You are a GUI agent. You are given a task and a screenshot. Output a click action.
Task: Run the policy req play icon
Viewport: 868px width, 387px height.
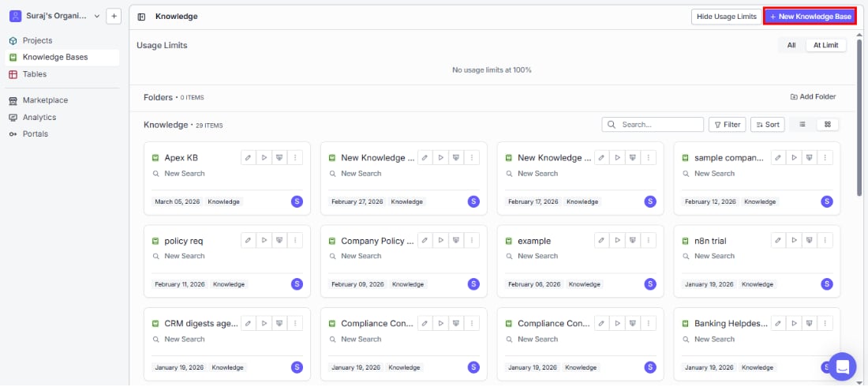264,241
